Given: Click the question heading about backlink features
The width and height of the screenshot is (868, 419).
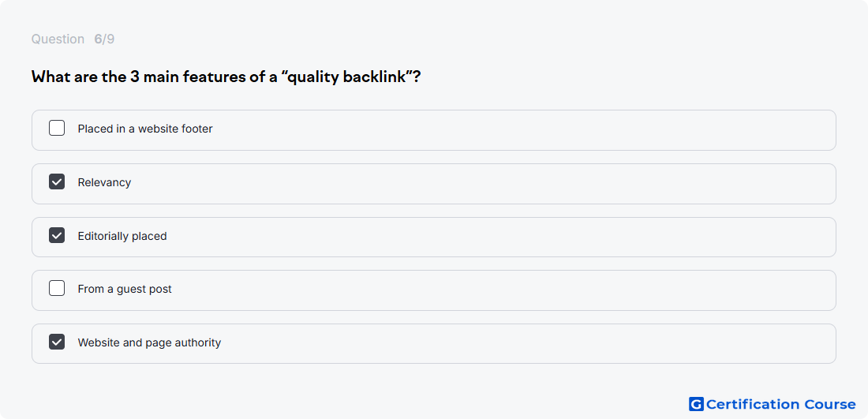Looking at the screenshot, I should [x=226, y=77].
